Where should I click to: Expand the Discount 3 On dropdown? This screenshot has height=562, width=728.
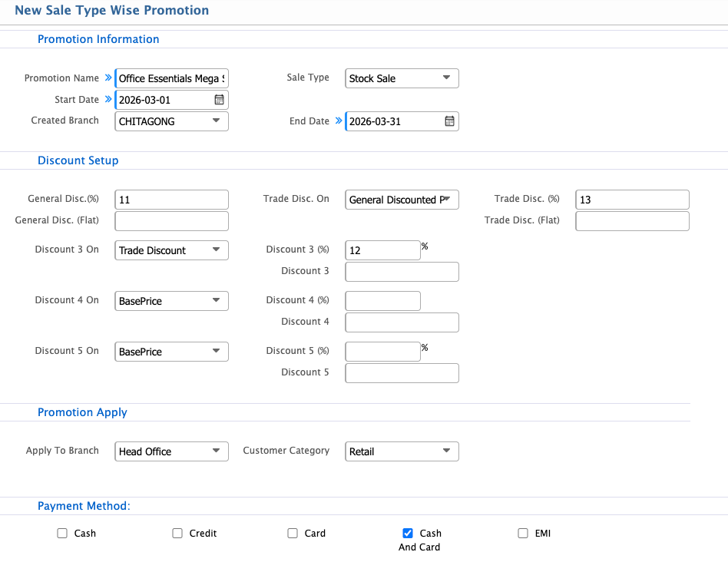point(171,250)
